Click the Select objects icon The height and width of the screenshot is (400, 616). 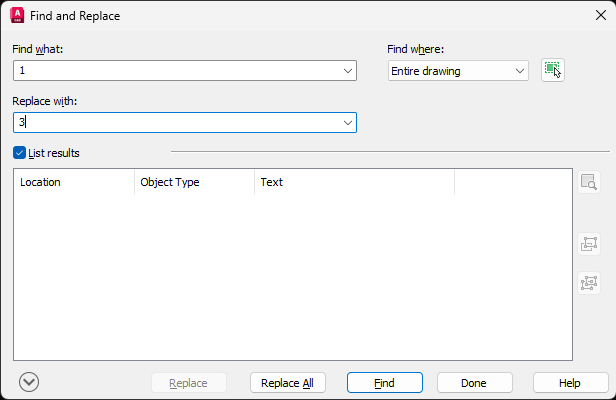pyautogui.click(x=553, y=70)
